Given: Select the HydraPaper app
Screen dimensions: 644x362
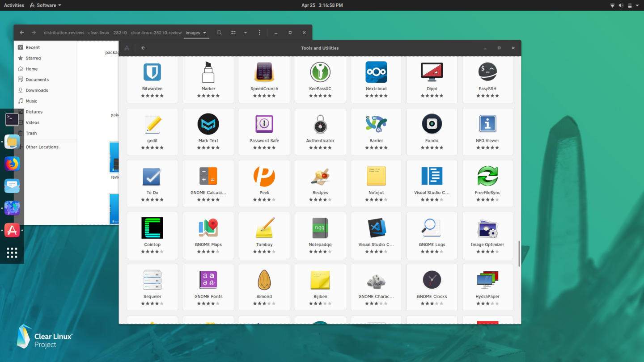Looking at the screenshot, I should pos(487,287).
